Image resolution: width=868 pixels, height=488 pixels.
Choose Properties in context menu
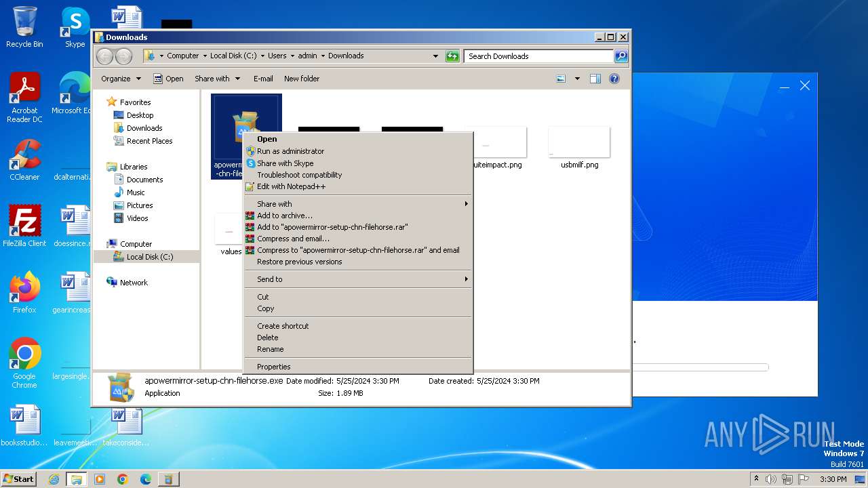tap(357, 367)
